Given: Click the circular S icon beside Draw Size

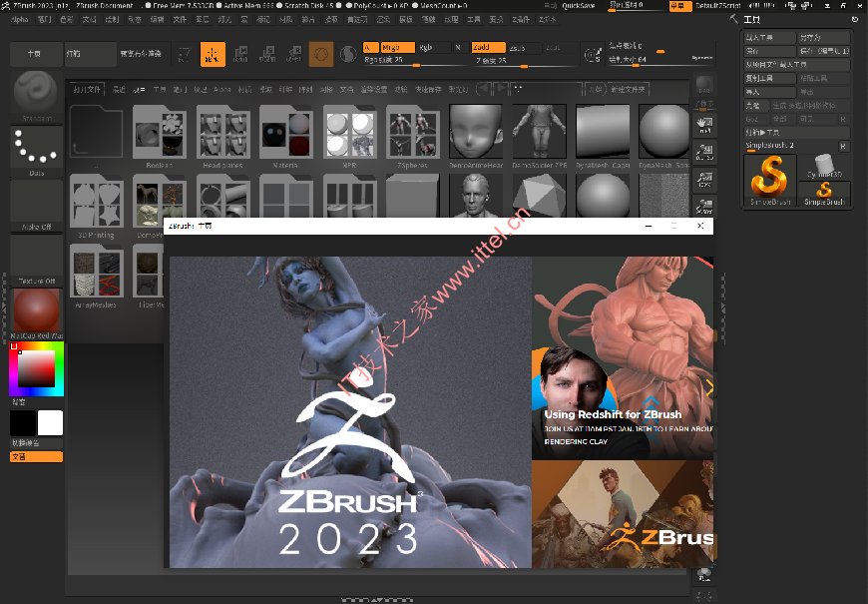Looking at the screenshot, I should tap(593, 55).
